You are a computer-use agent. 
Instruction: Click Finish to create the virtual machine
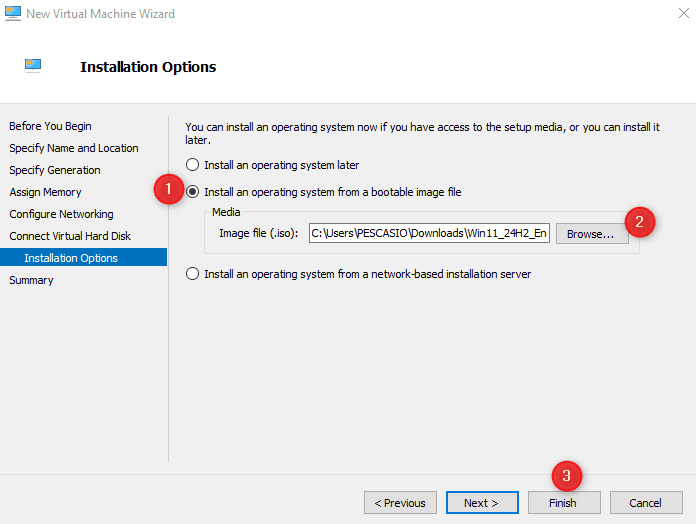click(564, 503)
